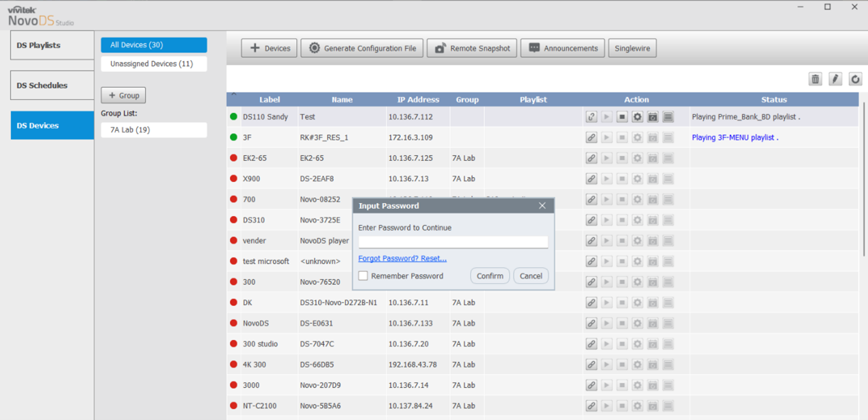Stop playback on the DS110 Sandy device
Screen dimensions: 868x420
pos(622,117)
